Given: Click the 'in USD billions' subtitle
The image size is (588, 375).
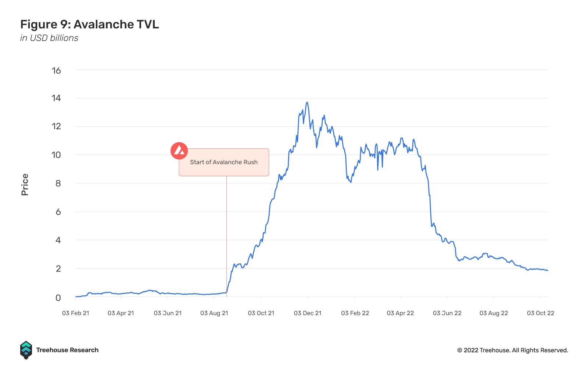Looking at the screenshot, I should click(x=49, y=38).
